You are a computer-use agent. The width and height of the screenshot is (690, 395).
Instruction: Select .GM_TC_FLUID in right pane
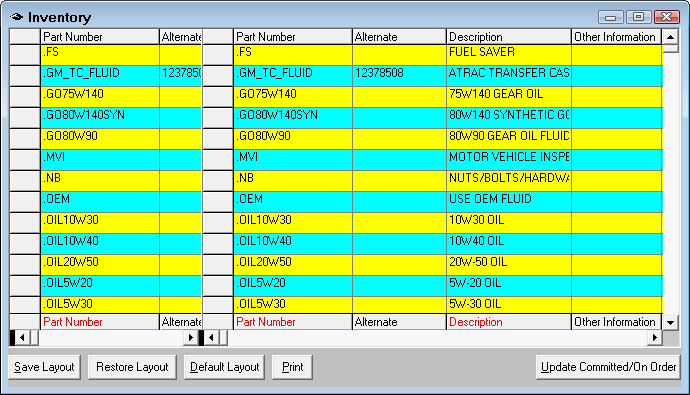point(293,76)
